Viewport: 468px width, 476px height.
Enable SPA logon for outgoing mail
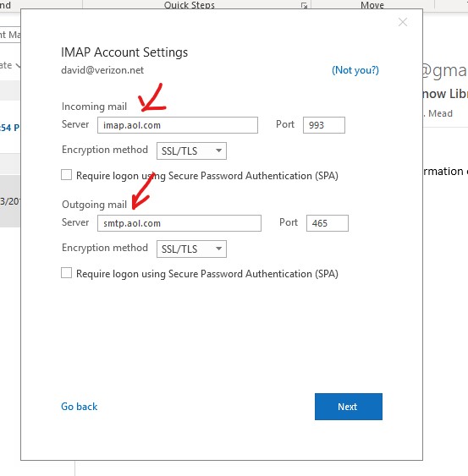[66, 272]
